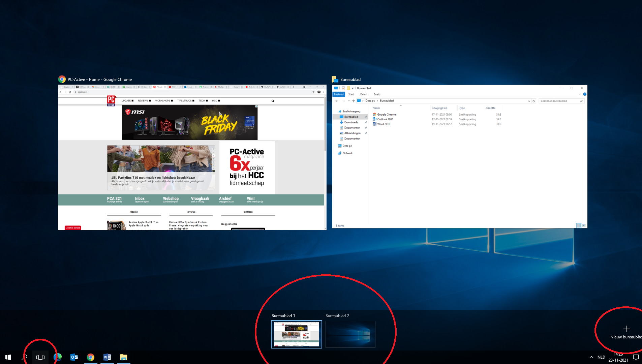Open Webshop aanbiedingen link
This screenshot has height=364, width=642.
tap(171, 200)
